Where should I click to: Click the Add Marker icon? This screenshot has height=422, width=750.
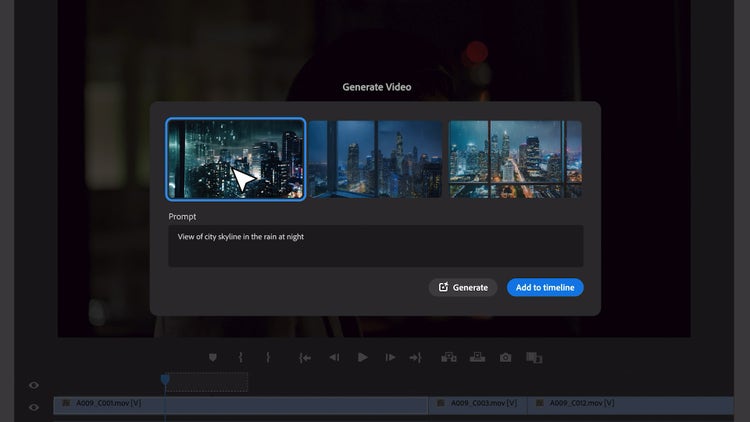coord(213,357)
